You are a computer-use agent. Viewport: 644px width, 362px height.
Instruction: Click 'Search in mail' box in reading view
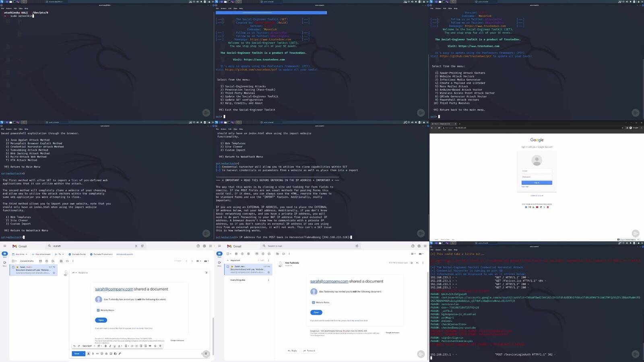tap(310, 246)
